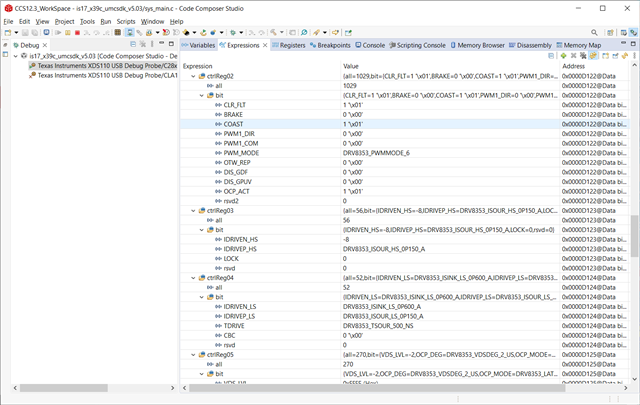This screenshot has width=640, height=405.
Task: Click the Resume debug toolbar icon
Action: 58,32
